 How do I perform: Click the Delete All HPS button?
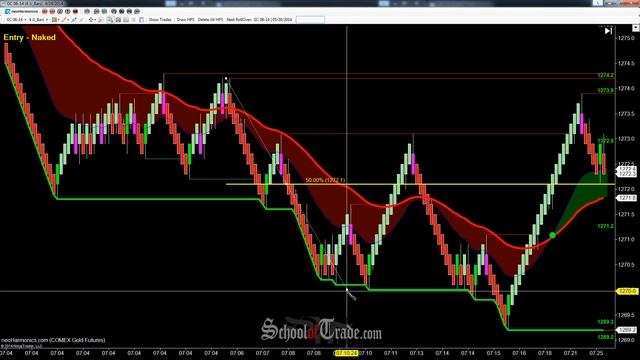pos(210,20)
